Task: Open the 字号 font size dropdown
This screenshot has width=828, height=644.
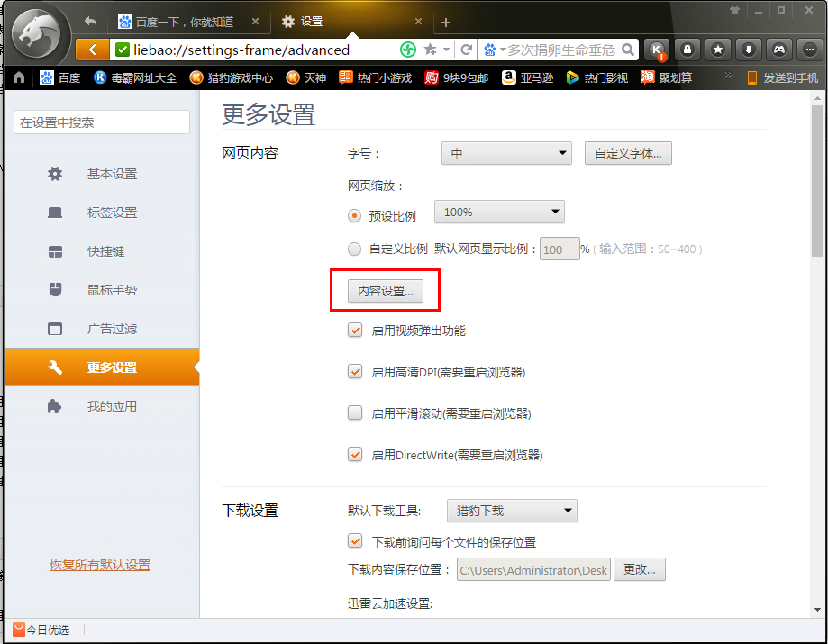Action: [x=506, y=153]
